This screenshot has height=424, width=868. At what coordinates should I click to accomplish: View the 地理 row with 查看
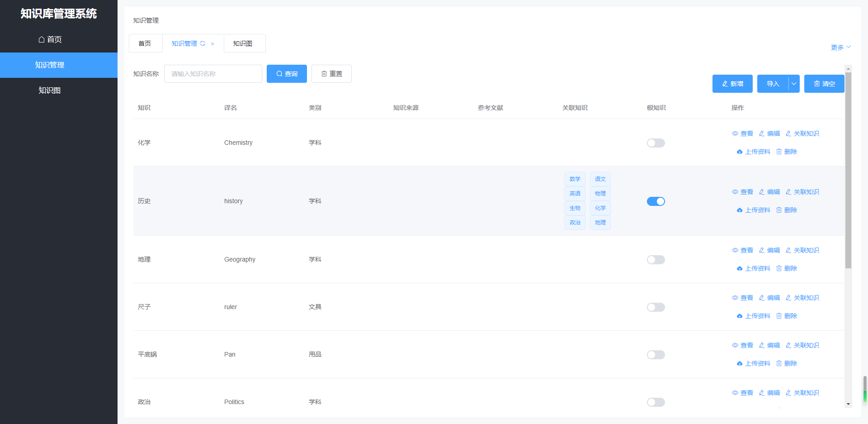[x=742, y=250]
